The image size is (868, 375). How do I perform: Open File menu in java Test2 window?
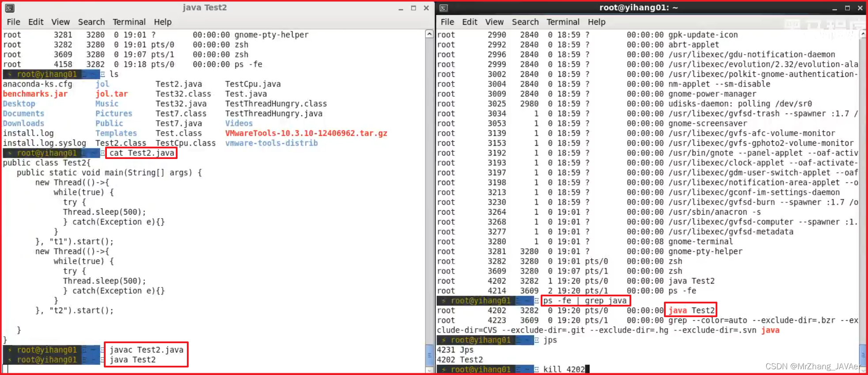(x=13, y=22)
